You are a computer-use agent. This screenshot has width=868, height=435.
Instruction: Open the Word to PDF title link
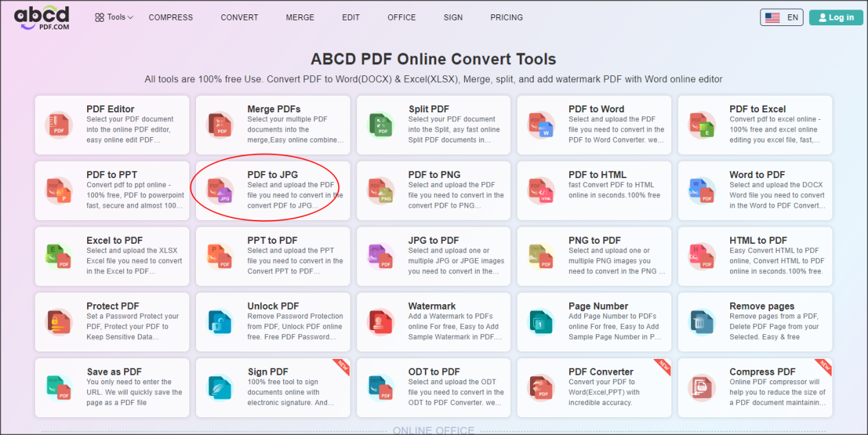pos(758,175)
